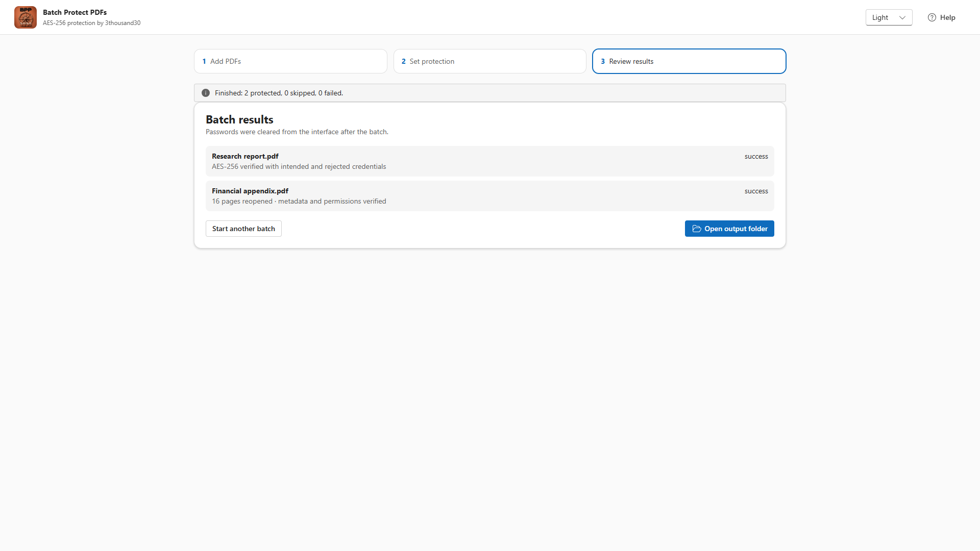Click 'Finished: 2 protected' status message
Image resolution: width=980 pixels, height=551 pixels.
pyautogui.click(x=279, y=93)
